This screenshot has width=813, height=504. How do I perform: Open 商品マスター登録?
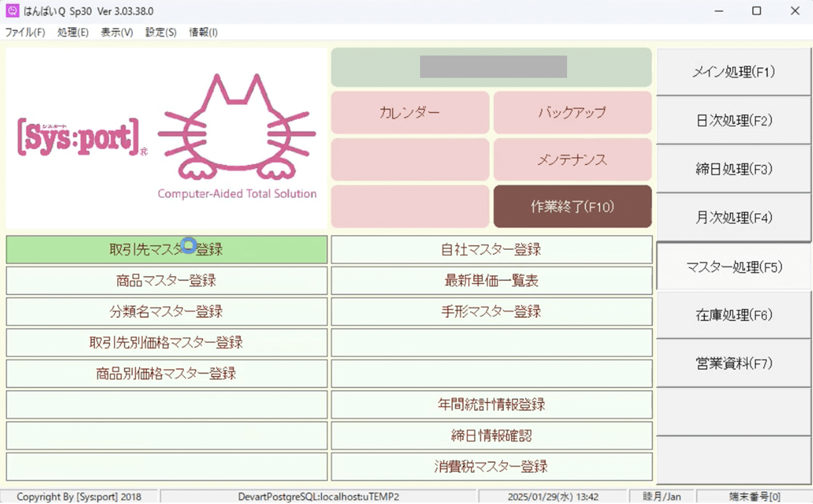click(167, 280)
